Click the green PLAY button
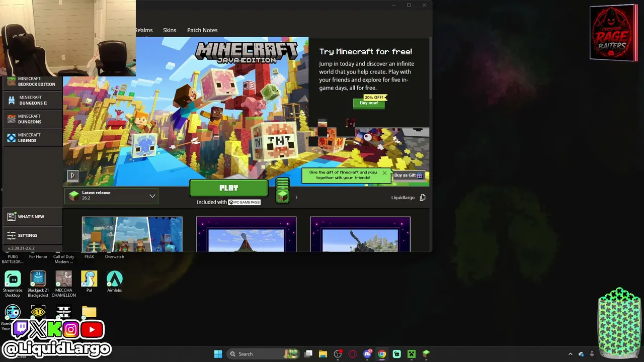This screenshot has width=644, height=362. (229, 188)
